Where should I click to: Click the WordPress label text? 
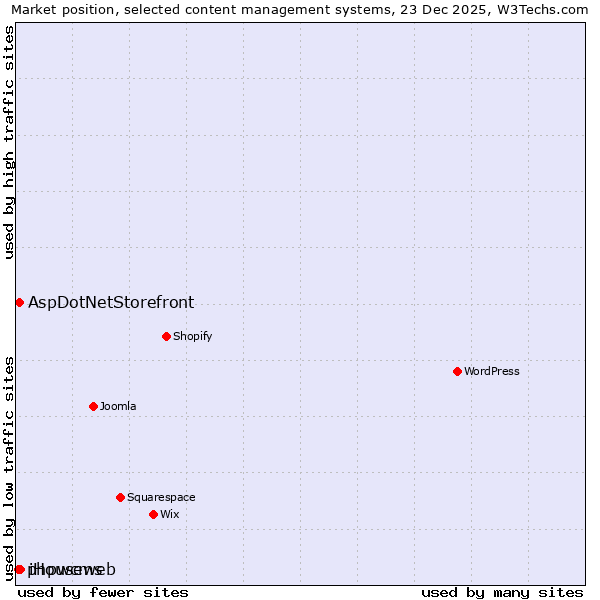coord(492,371)
